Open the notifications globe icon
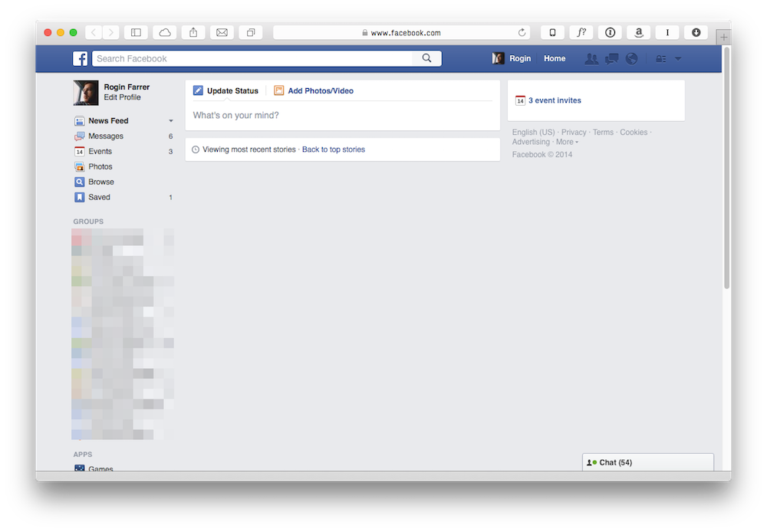This screenshot has height=532, width=767. 631,59
